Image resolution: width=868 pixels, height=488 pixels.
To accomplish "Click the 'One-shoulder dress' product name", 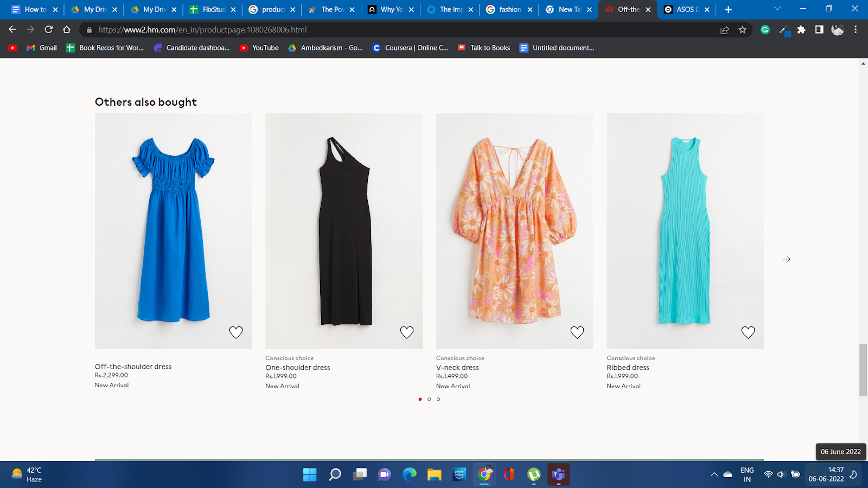I will click(x=298, y=368).
